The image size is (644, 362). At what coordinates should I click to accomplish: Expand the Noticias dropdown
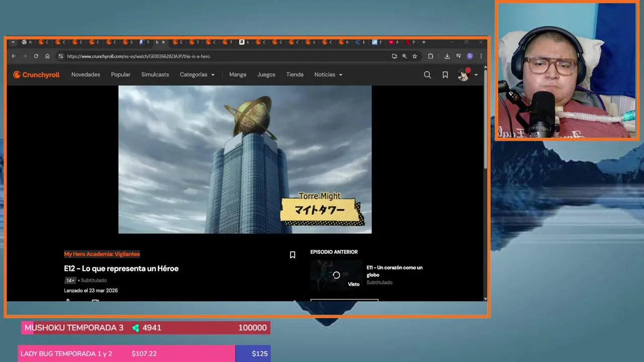tap(328, 74)
